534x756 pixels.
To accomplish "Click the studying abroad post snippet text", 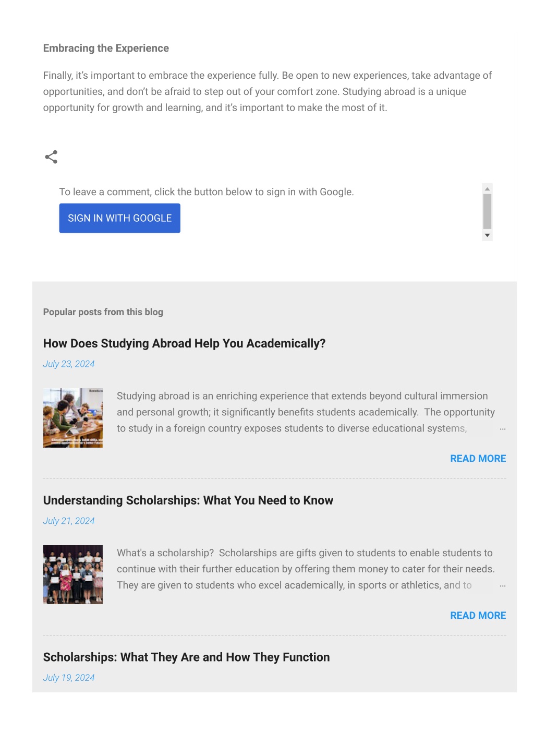I will pyautogui.click(x=306, y=412).
